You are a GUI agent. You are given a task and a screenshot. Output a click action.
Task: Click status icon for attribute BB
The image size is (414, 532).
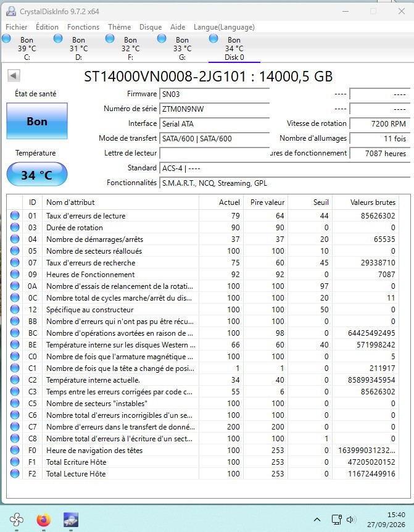(x=15, y=321)
